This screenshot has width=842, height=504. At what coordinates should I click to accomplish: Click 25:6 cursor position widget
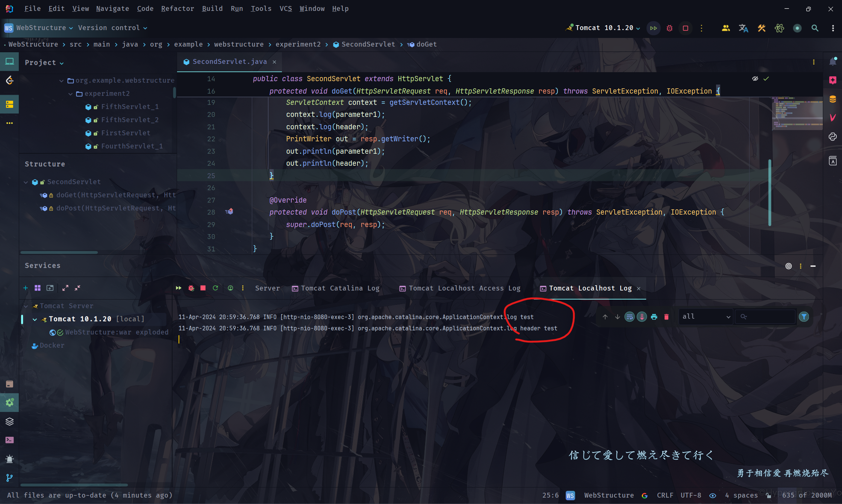[550, 495]
